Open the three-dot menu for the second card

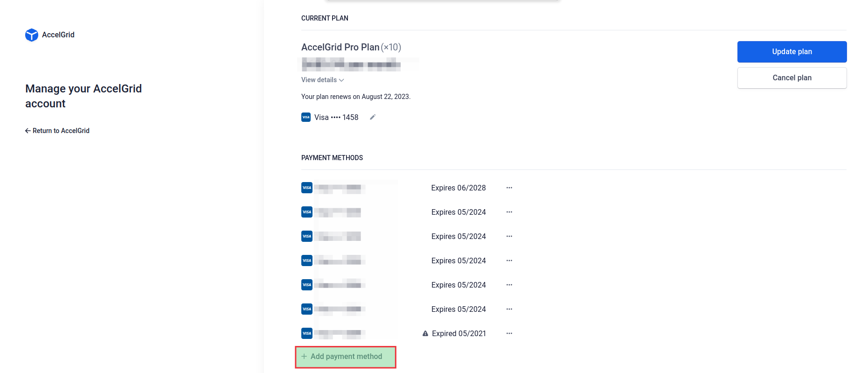coord(509,212)
